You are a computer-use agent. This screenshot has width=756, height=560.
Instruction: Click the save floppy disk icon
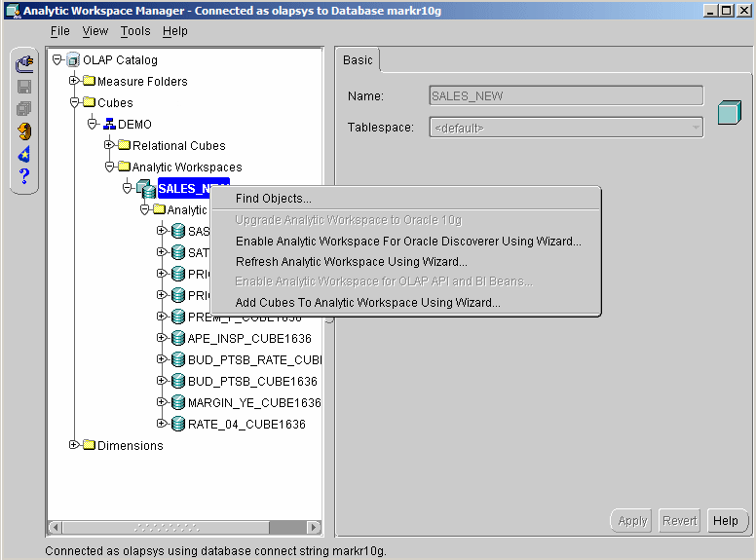pyautogui.click(x=24, y=87)
